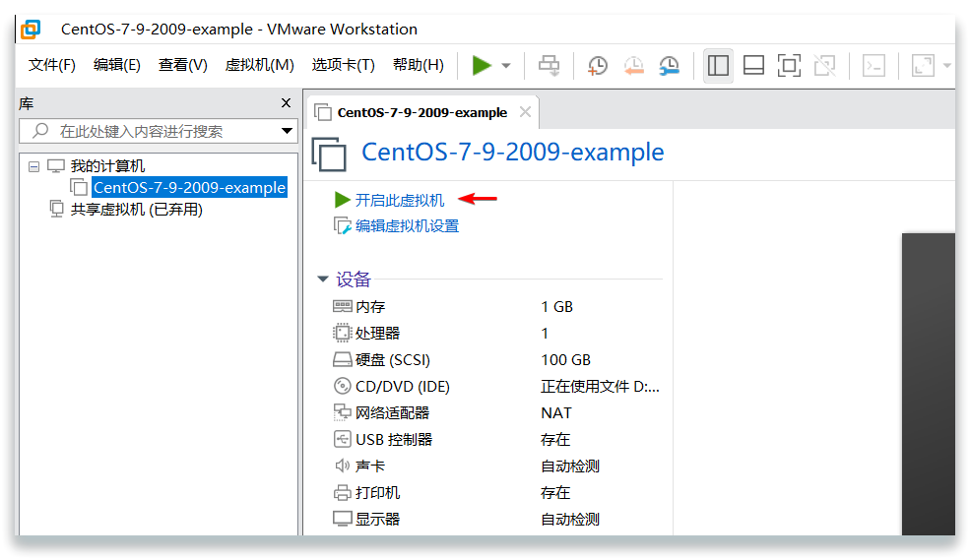Click the NAT network value
Screen dimensions: 970x560
556,413
